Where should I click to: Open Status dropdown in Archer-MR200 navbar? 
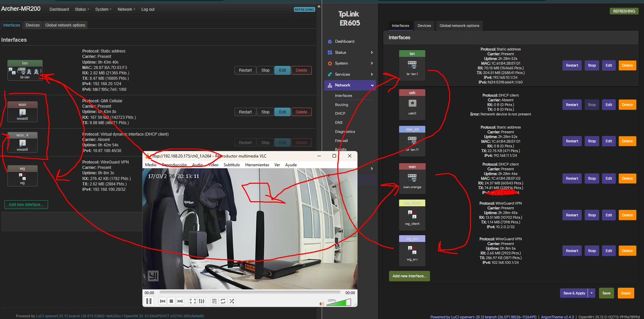click(x=82, y=9)
